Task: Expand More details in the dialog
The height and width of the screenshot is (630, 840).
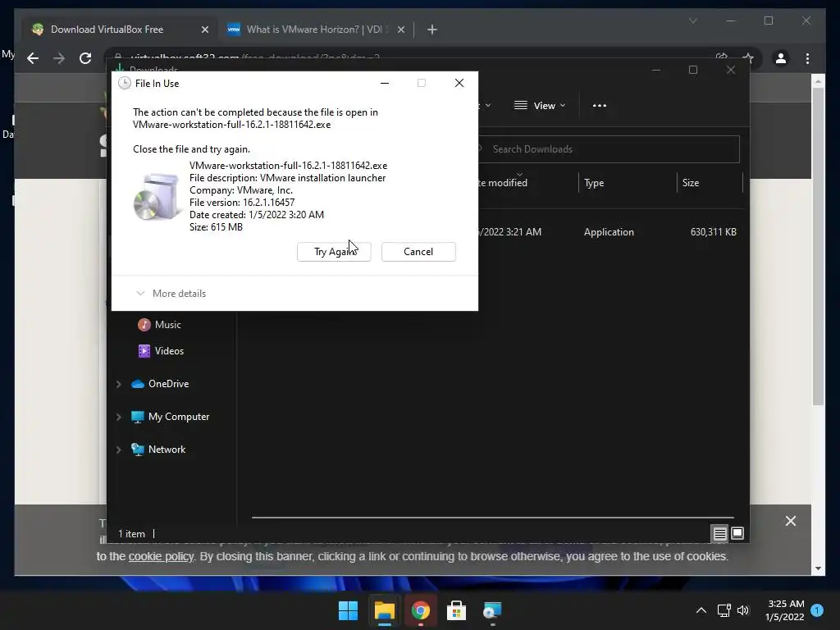Action: pyautogui.click(x=171, y=294)
